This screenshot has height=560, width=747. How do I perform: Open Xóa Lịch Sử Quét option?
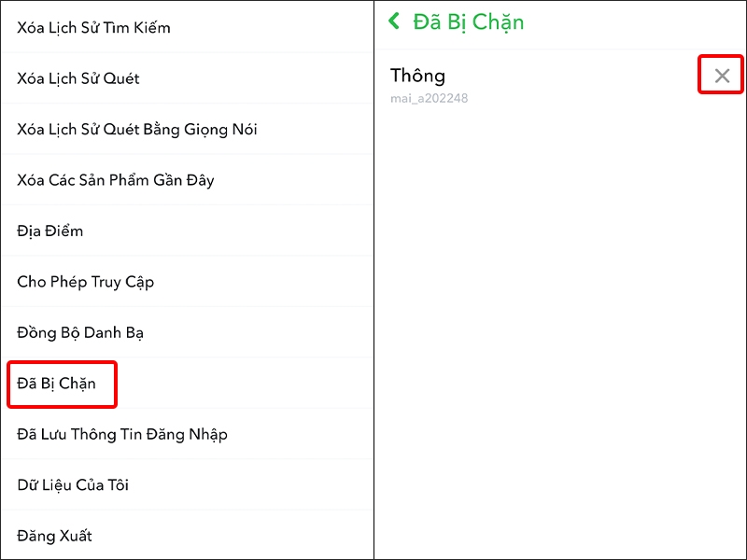pos(71,78)
